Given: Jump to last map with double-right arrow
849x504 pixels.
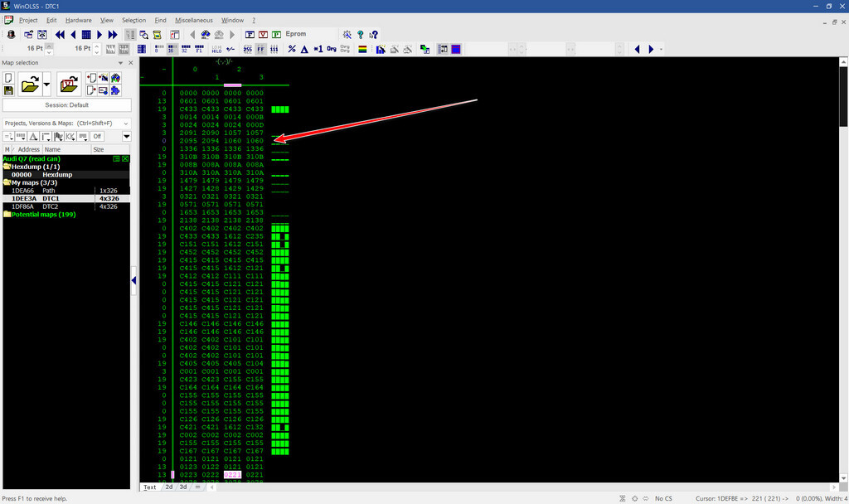Looking at the screenshot, I should coord(112,35).
